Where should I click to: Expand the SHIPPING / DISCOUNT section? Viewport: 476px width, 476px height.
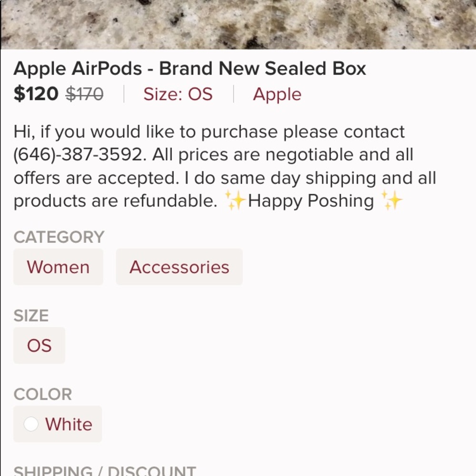104,470
